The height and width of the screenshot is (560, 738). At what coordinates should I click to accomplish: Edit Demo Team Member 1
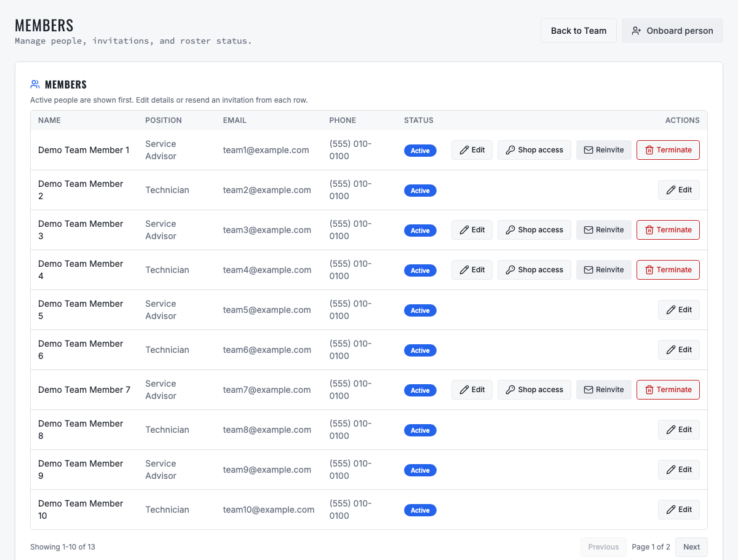click(x=472, y=150)
